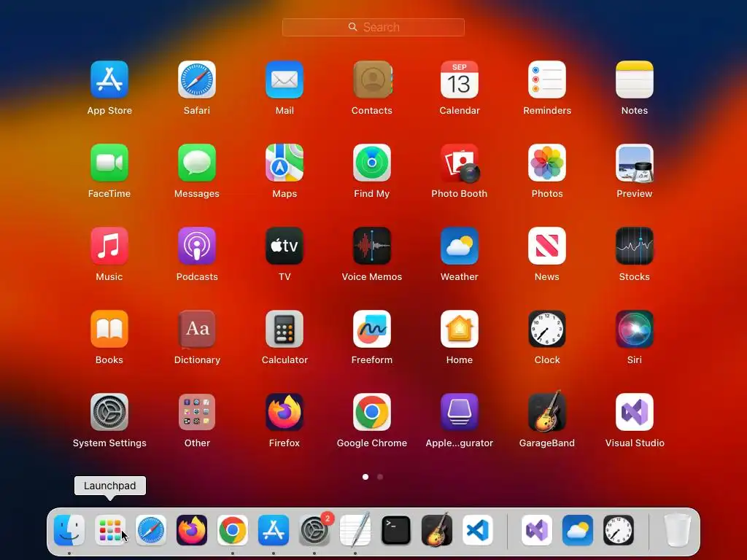Launch the Music app

click(109, 246)
